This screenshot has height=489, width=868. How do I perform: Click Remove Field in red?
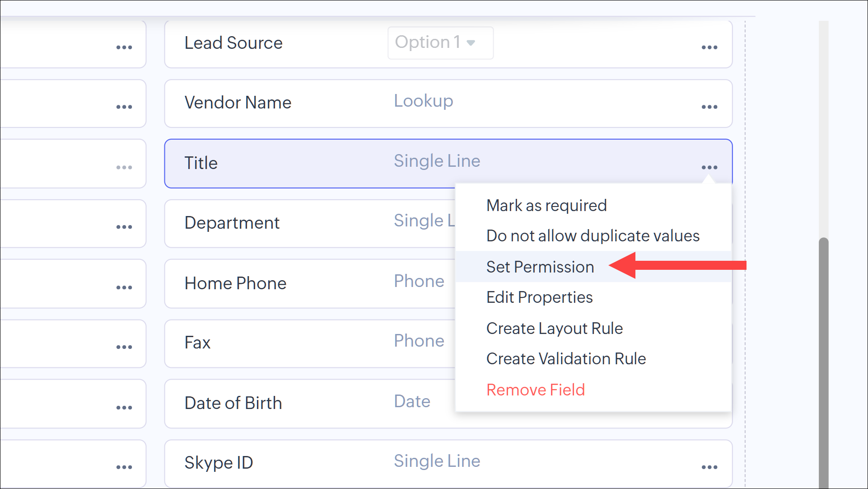(536, 390)
